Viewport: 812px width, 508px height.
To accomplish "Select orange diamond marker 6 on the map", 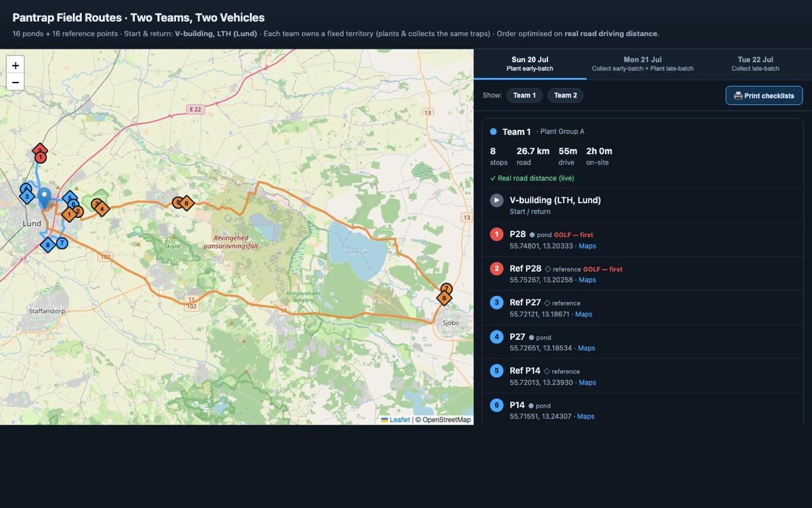I will [x=186, y=203].
